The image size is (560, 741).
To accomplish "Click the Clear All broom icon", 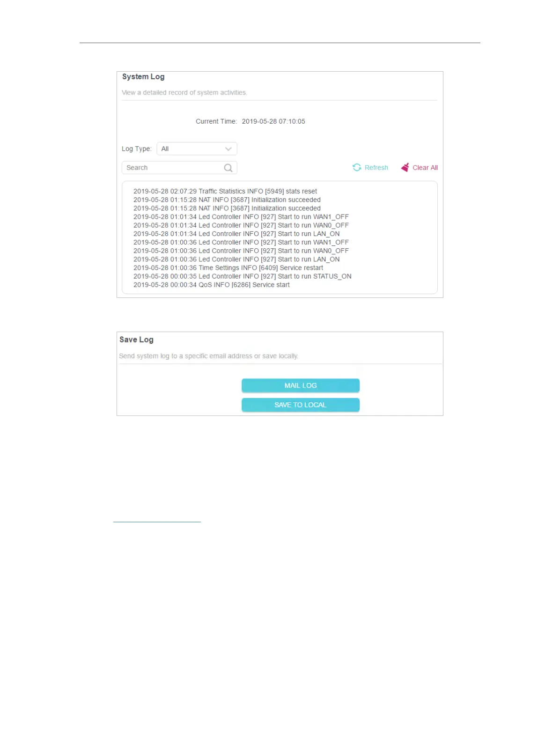I will [x=405, y=168].
